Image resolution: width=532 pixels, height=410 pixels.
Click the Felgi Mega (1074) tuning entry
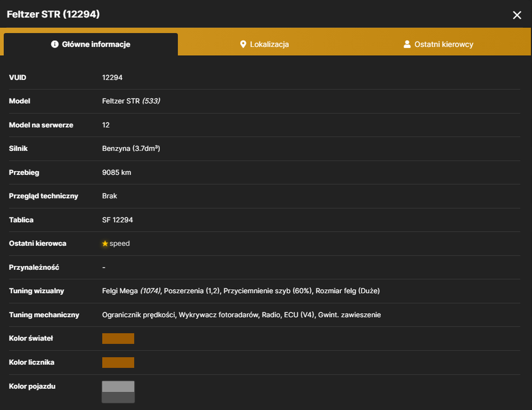coord(131,291)
